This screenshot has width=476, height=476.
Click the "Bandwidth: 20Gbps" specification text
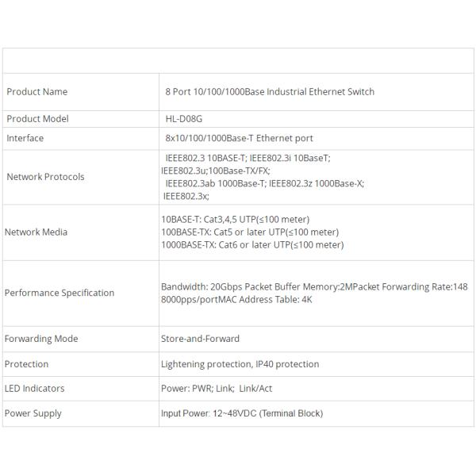pos(198,286)
